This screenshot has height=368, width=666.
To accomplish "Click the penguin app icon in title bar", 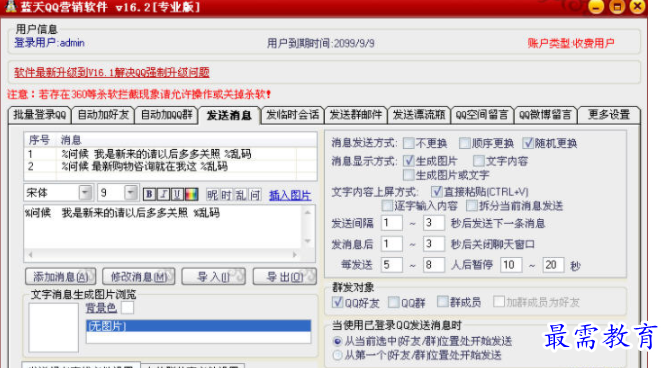I will click(10, 6).
